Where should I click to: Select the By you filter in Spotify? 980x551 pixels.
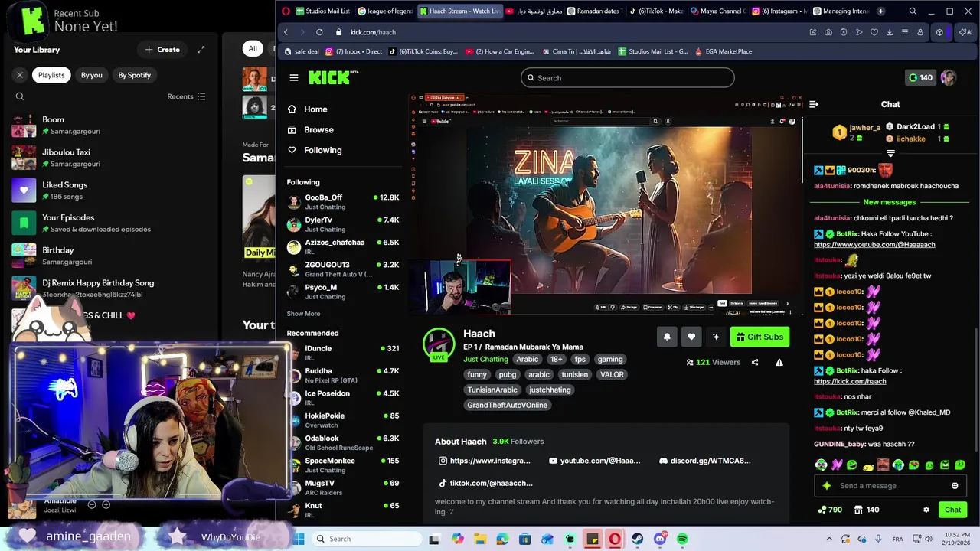tap(92, 75)
